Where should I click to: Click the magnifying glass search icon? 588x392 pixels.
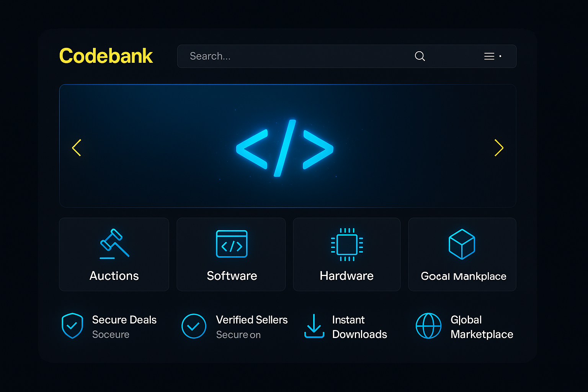pyautogui.click(x=420, y=56)
